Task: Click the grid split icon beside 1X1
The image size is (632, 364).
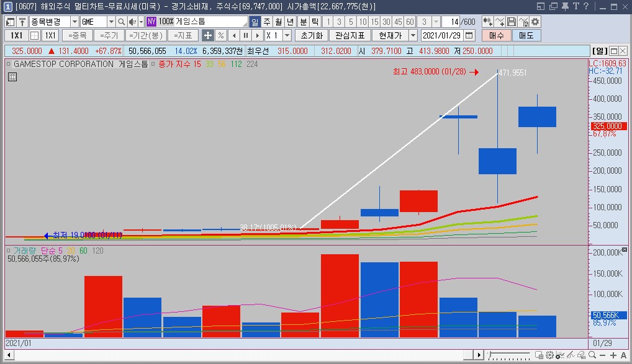Action: tap(35, 35)
